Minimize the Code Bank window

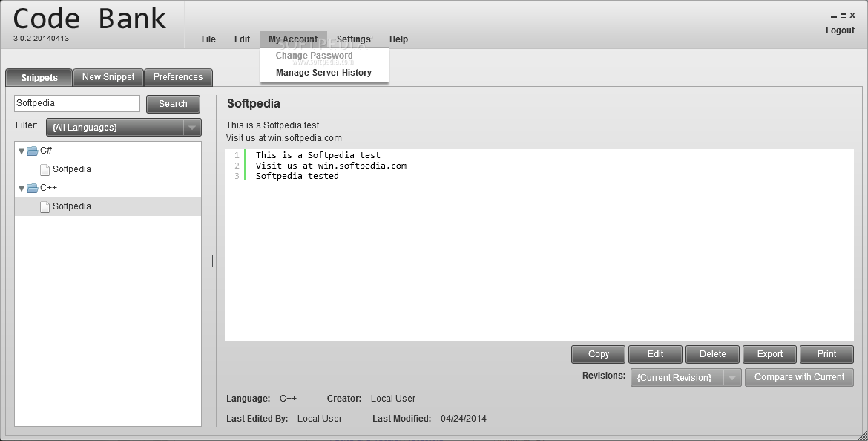(x=834, y=16)
